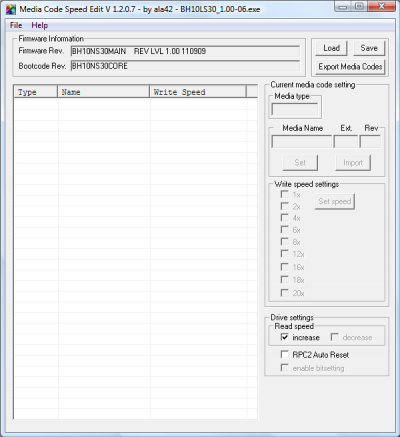The width and height of the screenshot is (400, 437).
Task: Toggle the 18x write speed checkbox
Action: 285,280
